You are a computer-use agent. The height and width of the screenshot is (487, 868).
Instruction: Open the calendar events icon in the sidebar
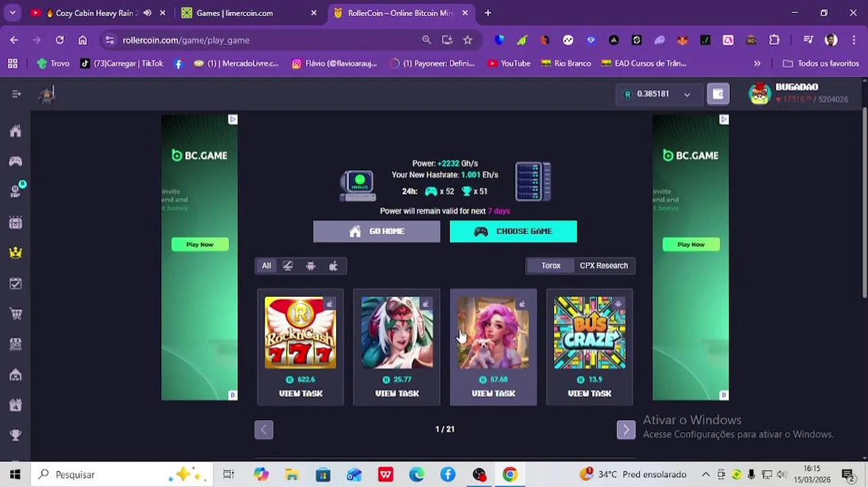coord(16,223)
